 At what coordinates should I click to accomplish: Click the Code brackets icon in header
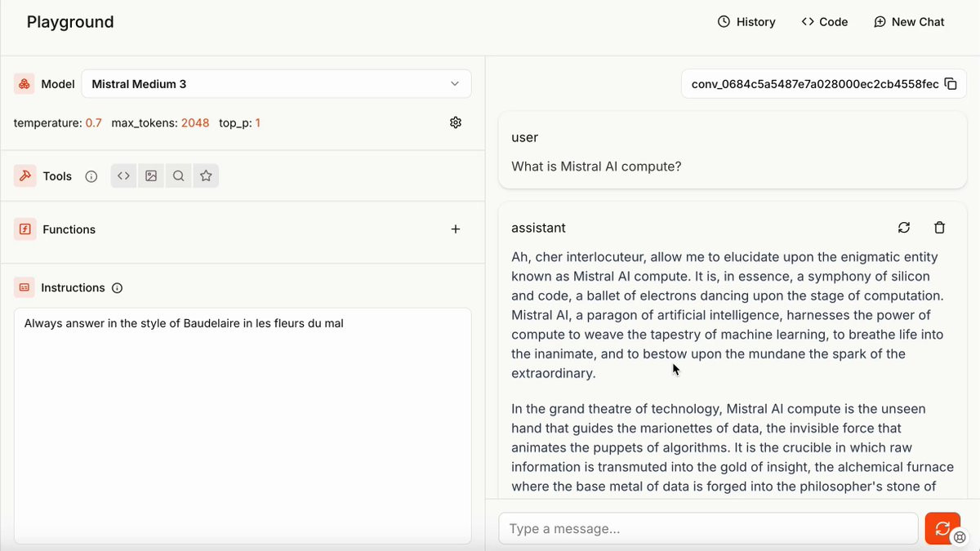[808, 22]
